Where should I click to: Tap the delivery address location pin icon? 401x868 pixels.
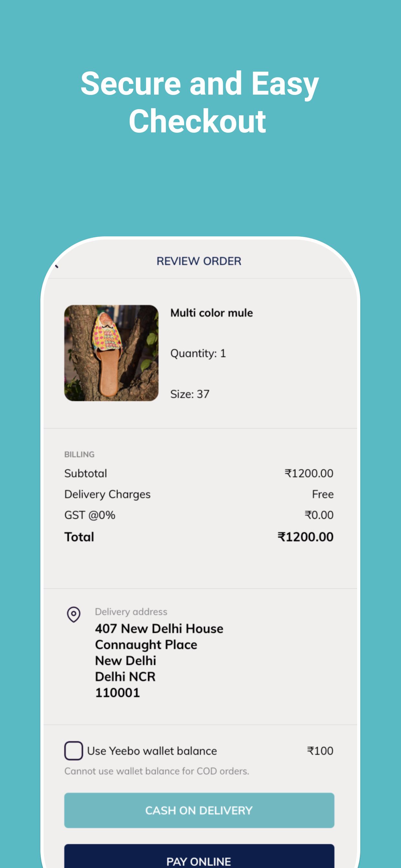tap(74, 614)
